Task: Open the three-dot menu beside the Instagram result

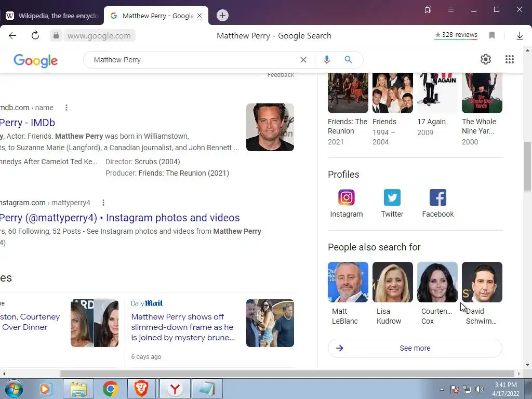Action: click(103, 203)
